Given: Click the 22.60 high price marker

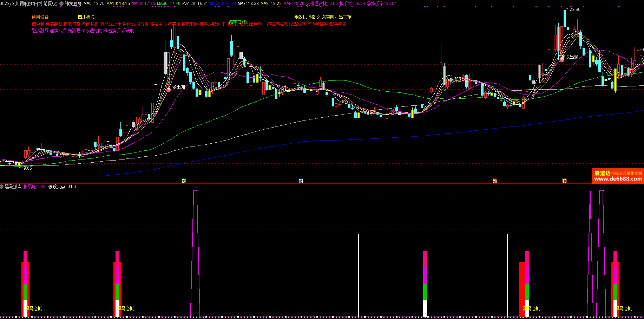Looking at the screenshot, I should click(574, 9).
